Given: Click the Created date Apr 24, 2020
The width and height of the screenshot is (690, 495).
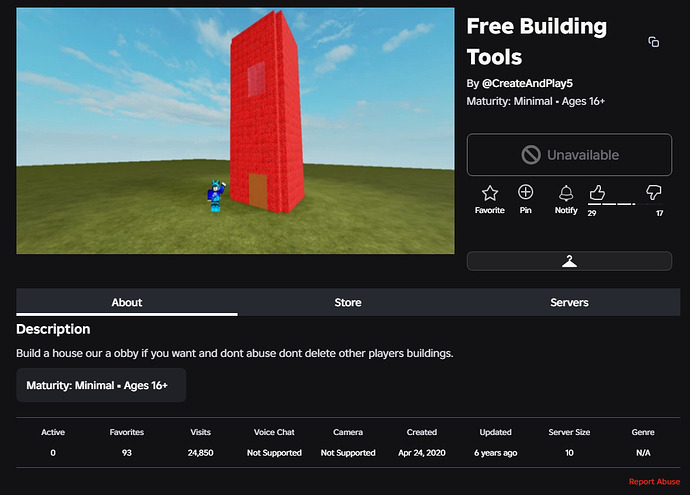Looking at the screenshot, I should point(422,453).
